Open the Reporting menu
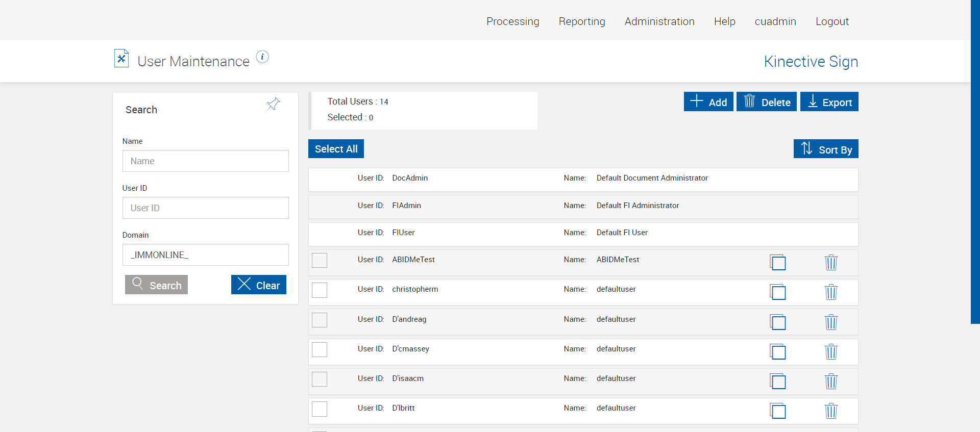Viewport: 980px width, 432px height. pyautogui.click(x=582, y=21)
